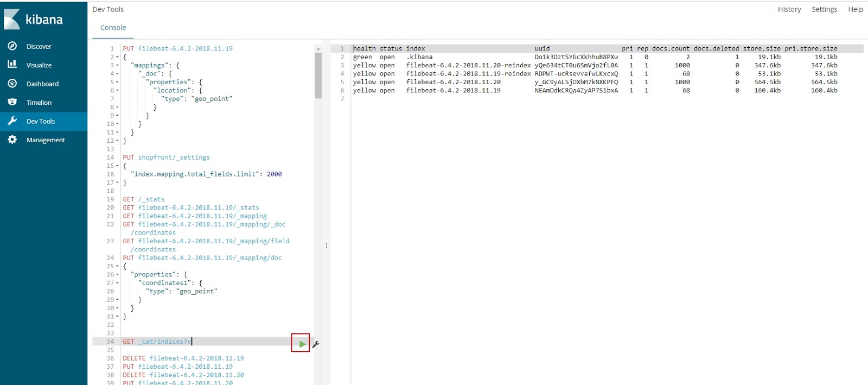868x385 pixels.
Task: Click the scrollbar up arrow in editor
Action: (318, 49)
